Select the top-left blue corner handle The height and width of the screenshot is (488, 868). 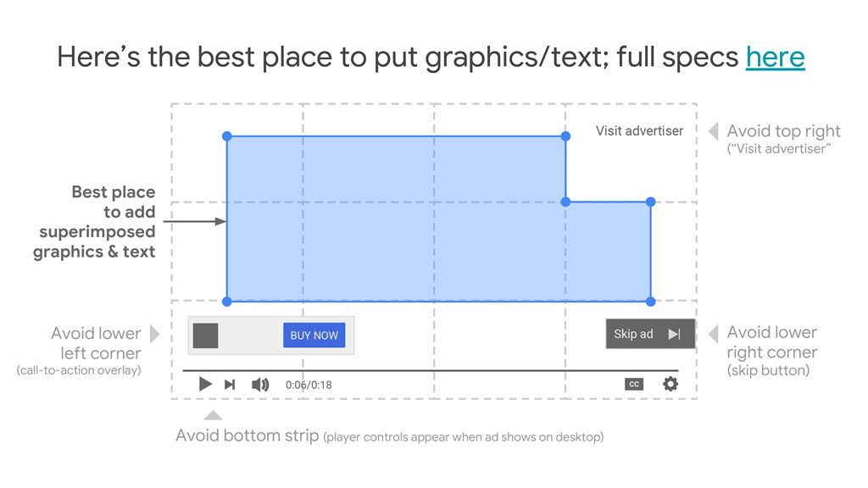click(226, 136)
